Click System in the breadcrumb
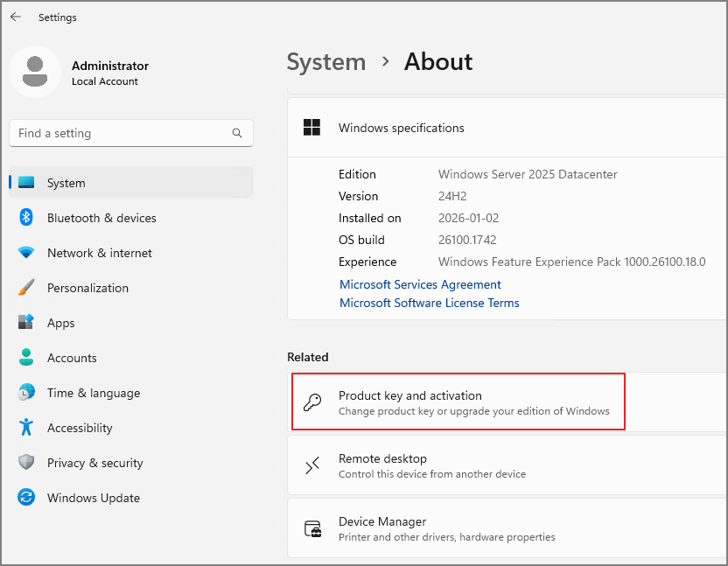The height and width of the screenshot is (566, 728). pos(326,62)
